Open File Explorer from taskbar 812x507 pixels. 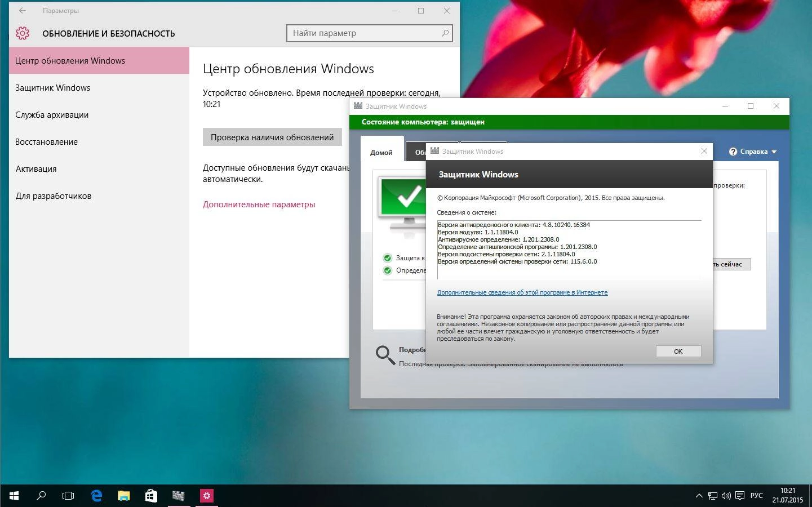click(124, 496)
